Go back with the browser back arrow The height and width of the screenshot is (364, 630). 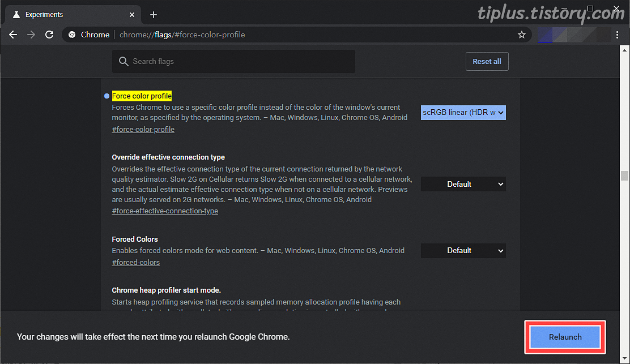click(x=13, y=35)
